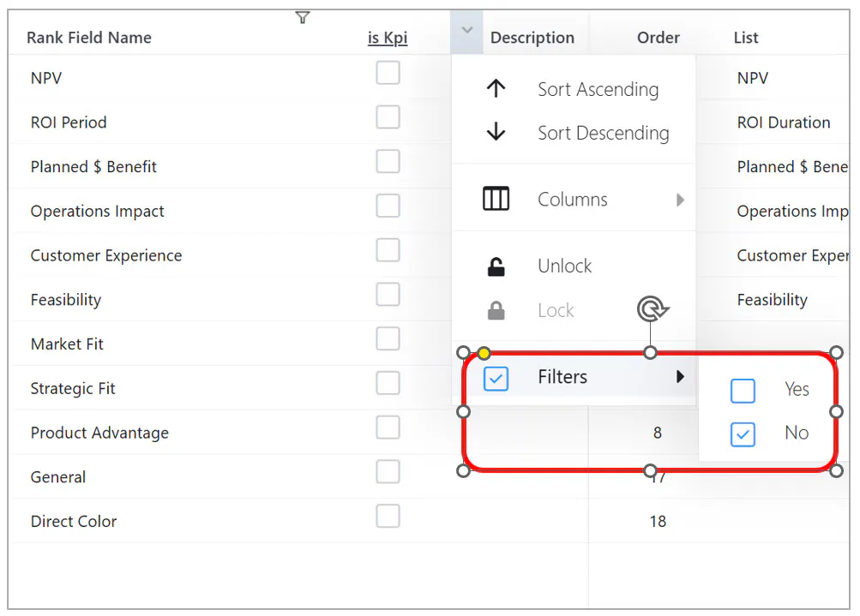860x616 pixels.
Task: Select the Operations Impact rank field cell
Action: pyautogui.click(x=97, y=211)
